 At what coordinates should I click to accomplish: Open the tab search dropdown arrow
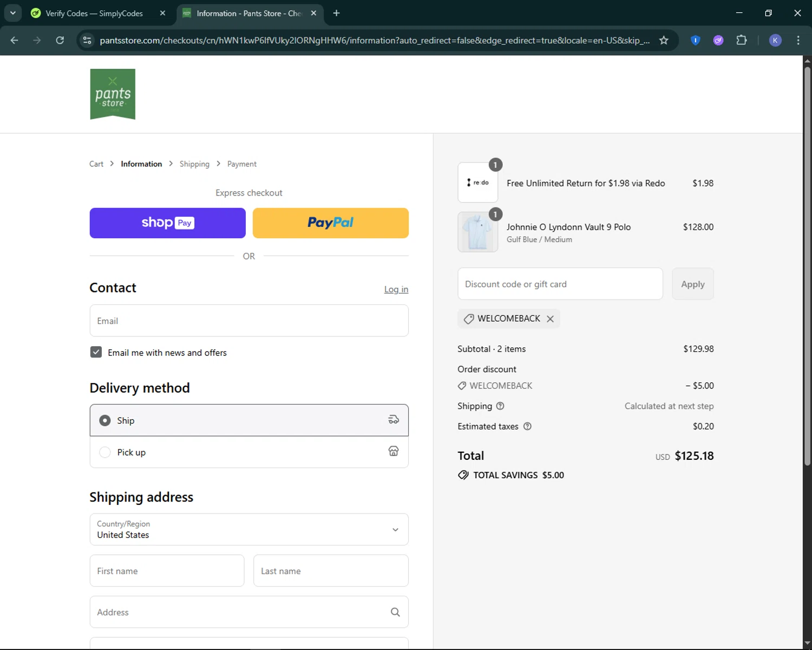(12, 13)
